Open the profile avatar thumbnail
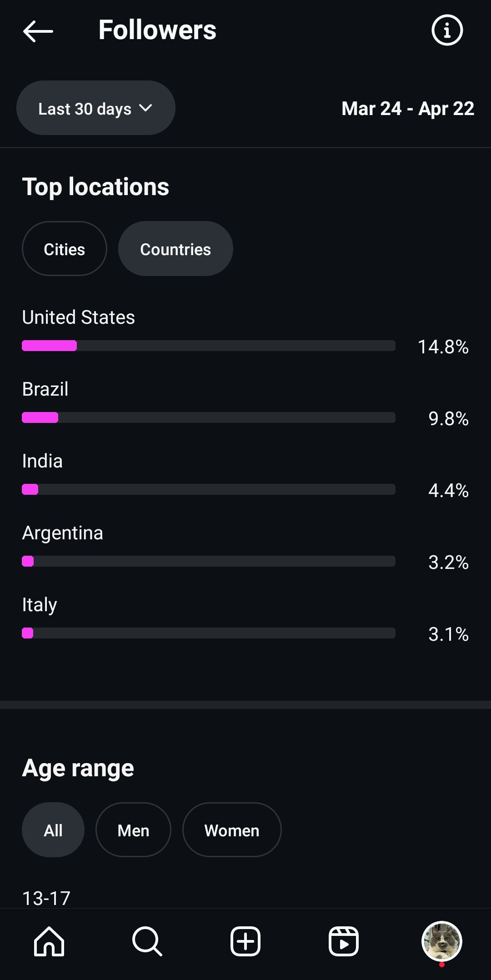Image resolution: width=491 pixels, height=980 pixels. tap(442, 941)
